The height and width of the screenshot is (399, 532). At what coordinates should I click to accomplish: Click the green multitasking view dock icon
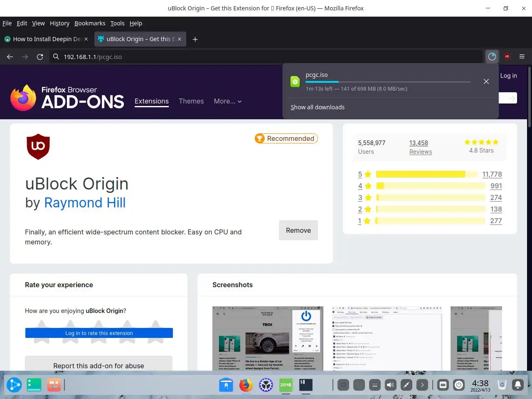pos(34,385)
